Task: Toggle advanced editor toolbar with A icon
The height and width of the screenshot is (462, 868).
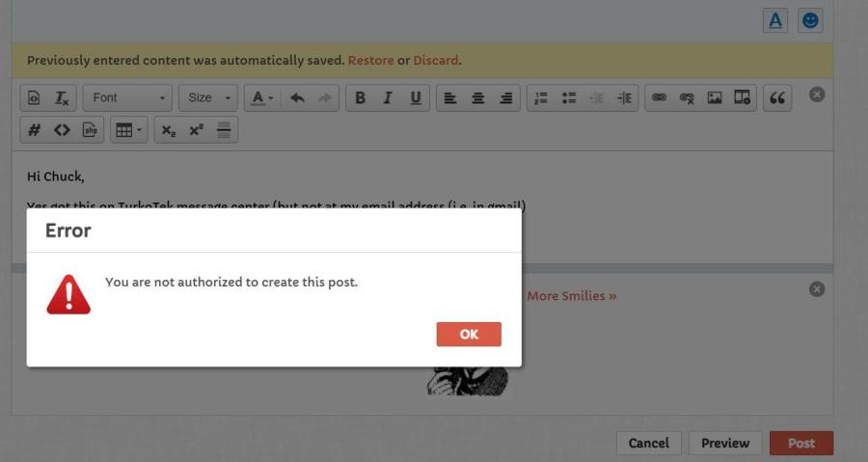Action: point(775,20)
